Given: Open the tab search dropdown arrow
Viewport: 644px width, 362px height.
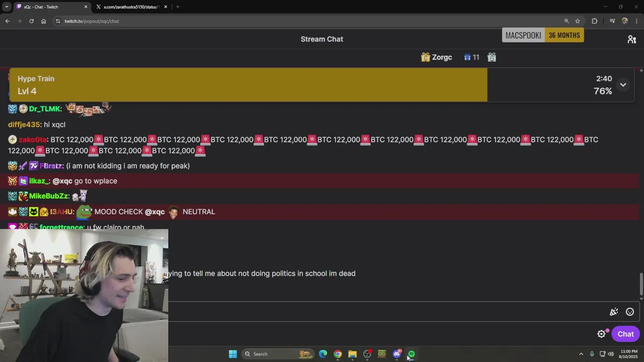Looking at the screenshot, I should [7, 7].
